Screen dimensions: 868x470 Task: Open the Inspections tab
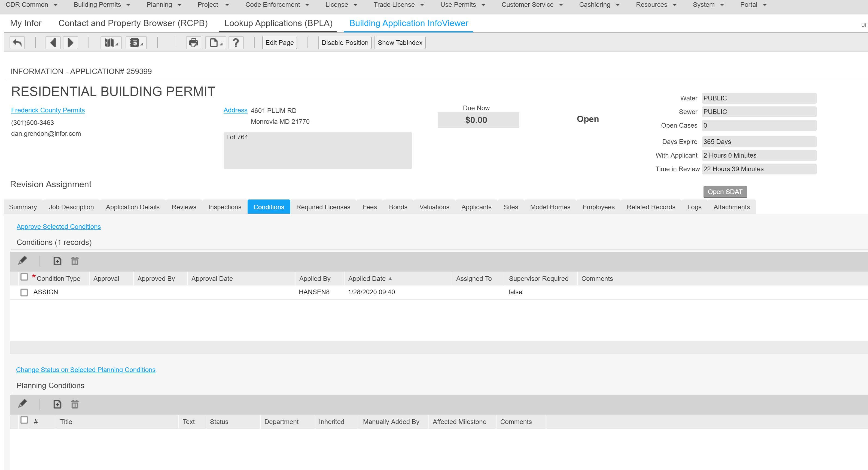pyautogui.click(x=224, y=207)
